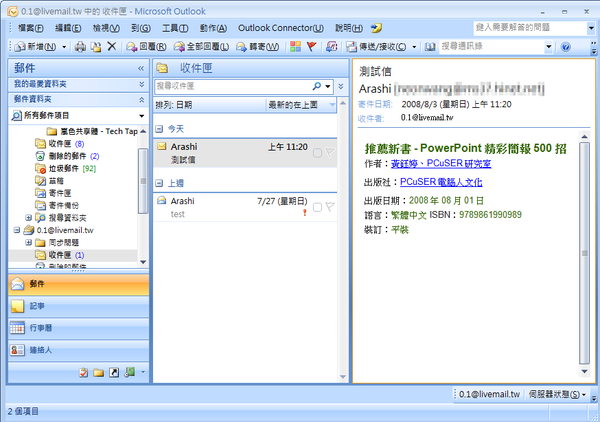
Task: Open the 編輯(E) menu
Action: (x=68, y=28)
